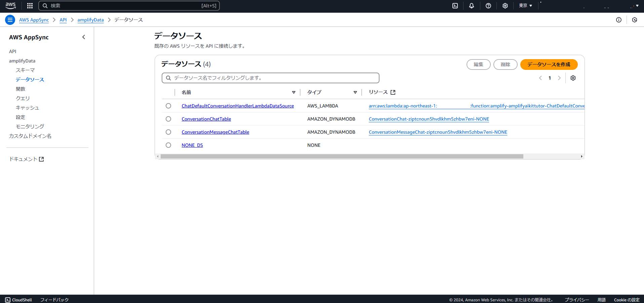The width and height of the screenshot is (644, 303).
Task: Open Cookie の設定 footer link
Action: [627, 300]
